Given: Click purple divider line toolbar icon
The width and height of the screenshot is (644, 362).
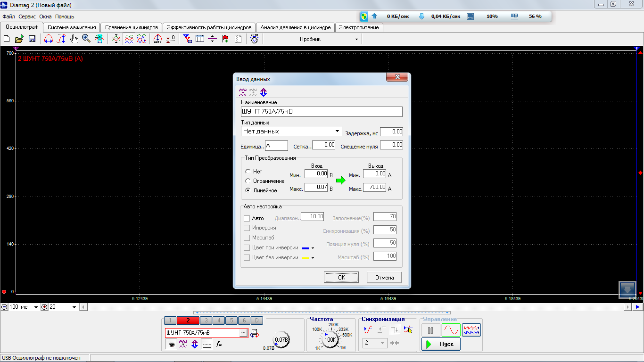Looking at the screenshot, I should (212, 39).
